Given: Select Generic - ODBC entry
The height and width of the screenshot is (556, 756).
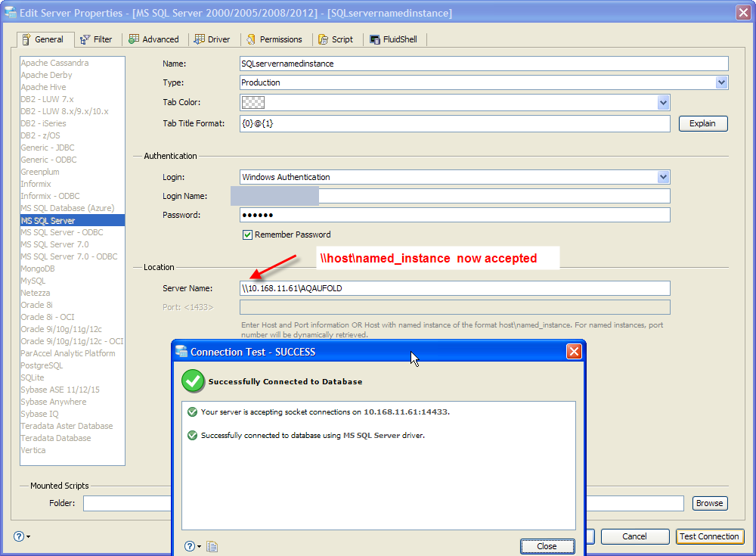Looking at the screenshot, I should click(x=48, y=160).
